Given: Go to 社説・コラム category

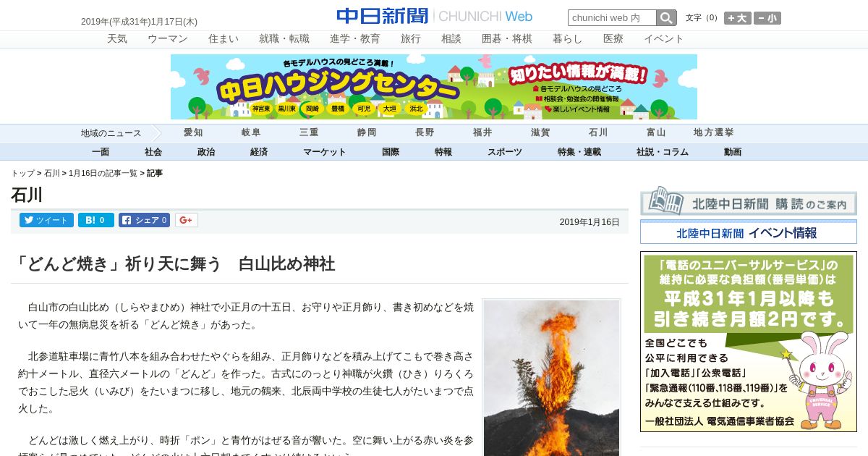Looking at the screenshot, I should click(x=663, y=152).
